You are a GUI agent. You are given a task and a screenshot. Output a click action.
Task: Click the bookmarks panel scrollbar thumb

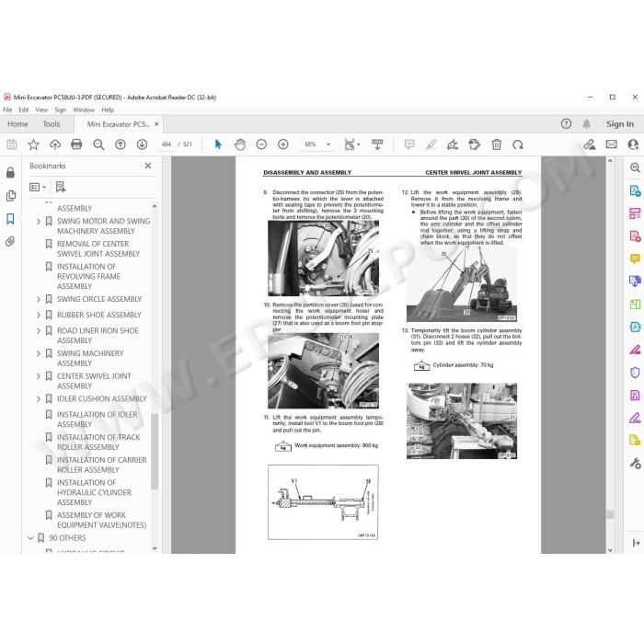coord(155,451)
